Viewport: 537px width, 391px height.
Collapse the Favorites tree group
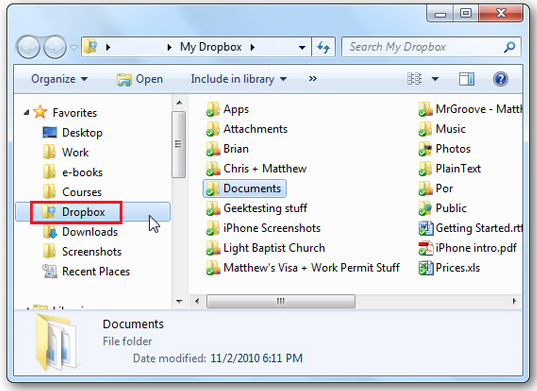click(x=27, y=112)
